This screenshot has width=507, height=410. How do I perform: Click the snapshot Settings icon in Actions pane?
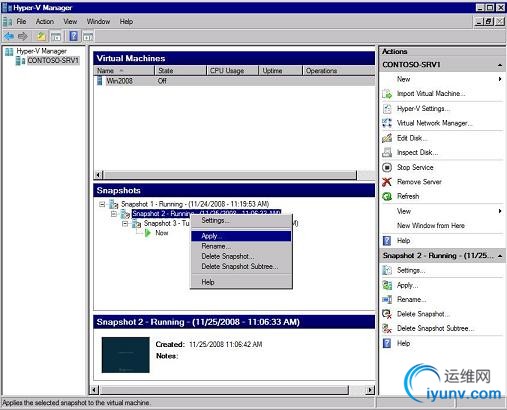(x=387, y=270)
